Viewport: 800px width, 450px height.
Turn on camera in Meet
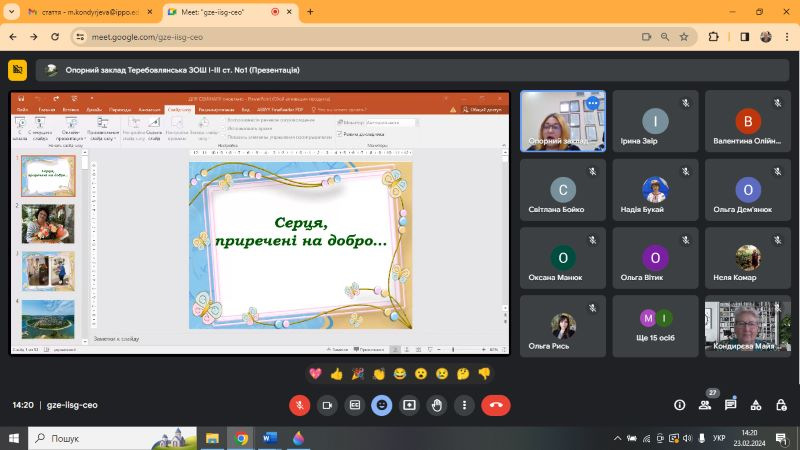327,405
